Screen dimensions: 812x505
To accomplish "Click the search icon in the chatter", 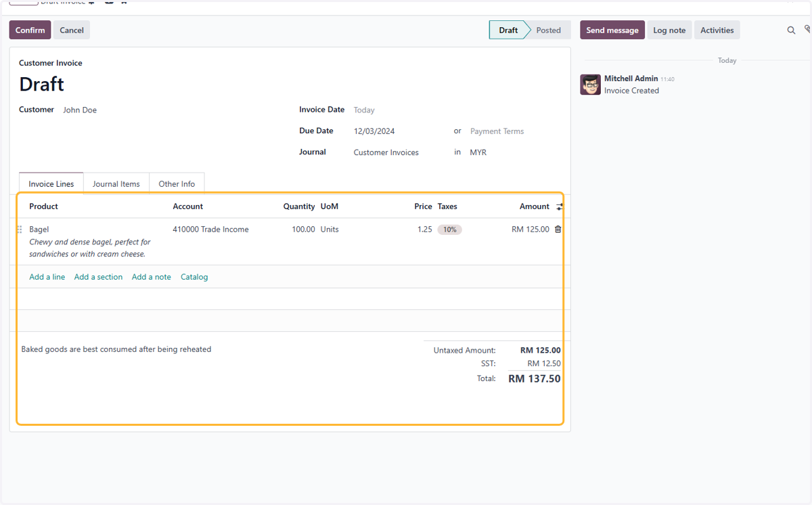I will coord(791,30).
